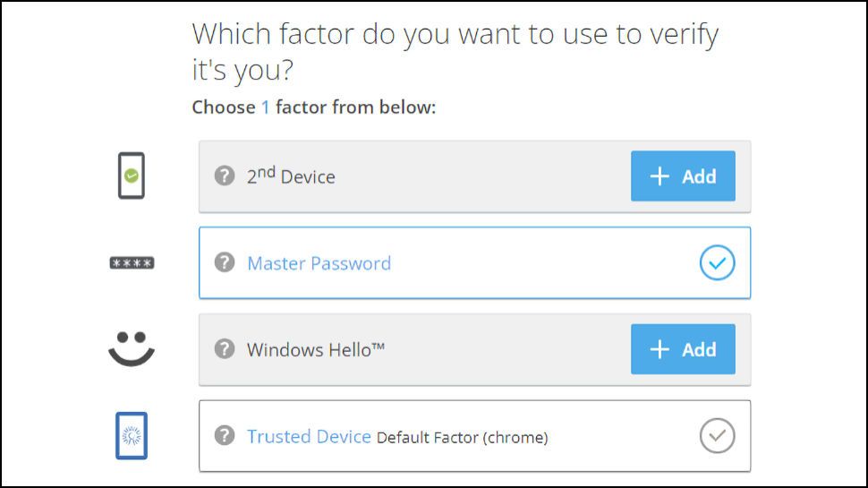Click the Trusted Device blue phone icon
Screen dimensions: 868x488
132,436
